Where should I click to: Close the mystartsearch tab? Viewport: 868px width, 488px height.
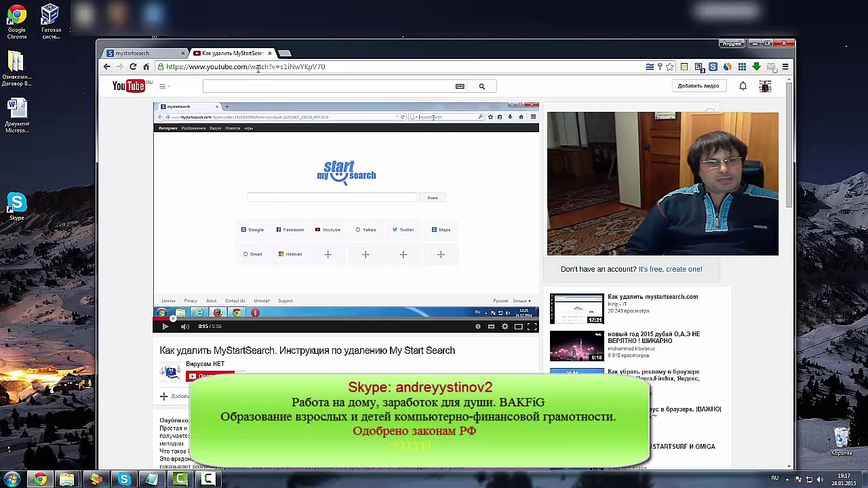point(182,53)
